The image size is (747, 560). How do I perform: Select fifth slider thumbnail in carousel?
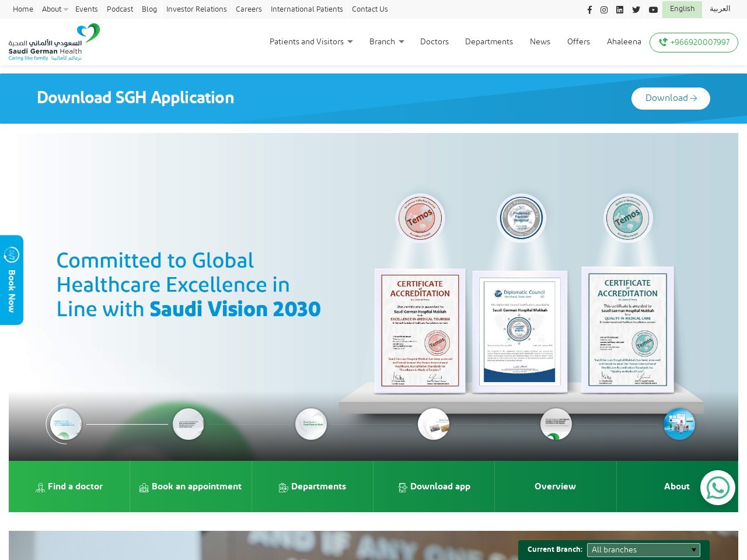point(556,424)
